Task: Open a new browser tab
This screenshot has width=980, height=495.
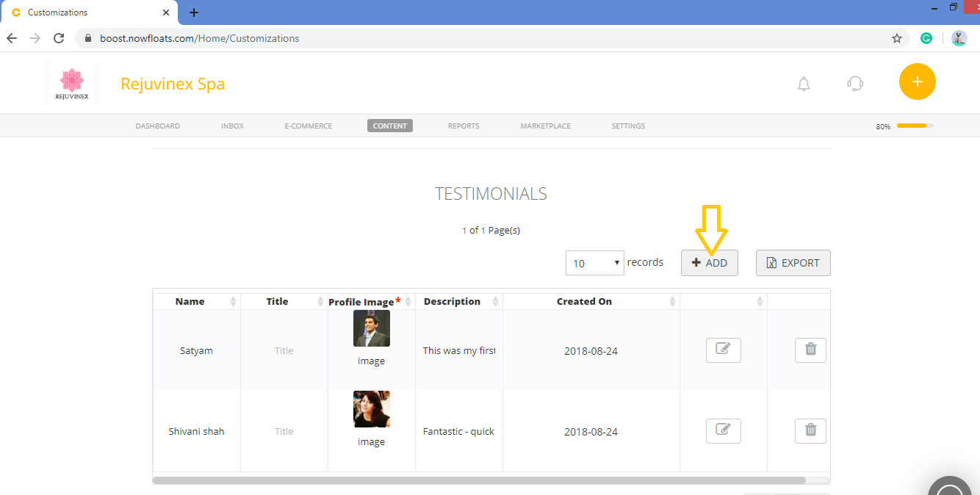Action: [194, 12]
